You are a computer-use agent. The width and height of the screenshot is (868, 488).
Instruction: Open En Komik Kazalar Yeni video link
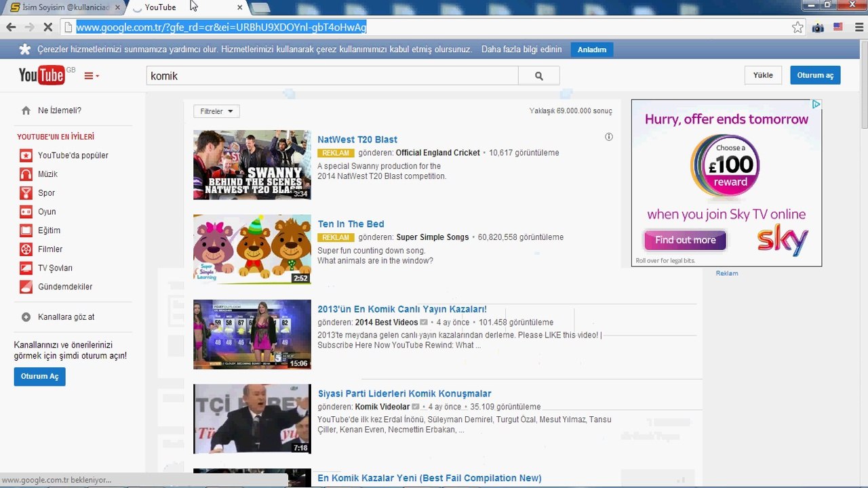pos(429,478)
